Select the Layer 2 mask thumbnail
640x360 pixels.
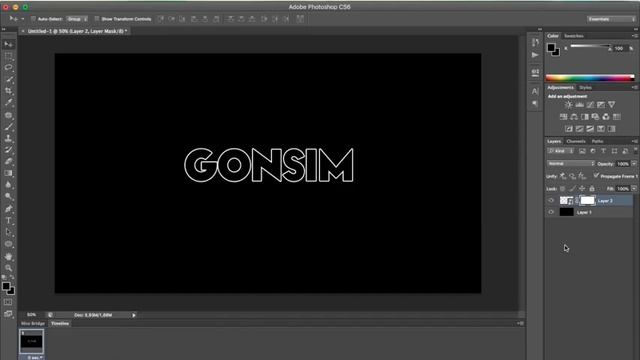coord(587,200)
